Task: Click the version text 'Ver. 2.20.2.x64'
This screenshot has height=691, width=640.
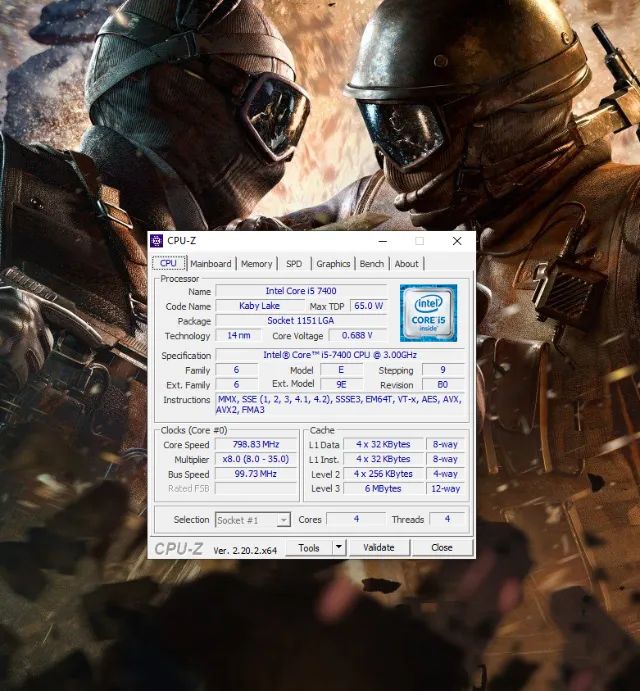Action: (245, 550)
